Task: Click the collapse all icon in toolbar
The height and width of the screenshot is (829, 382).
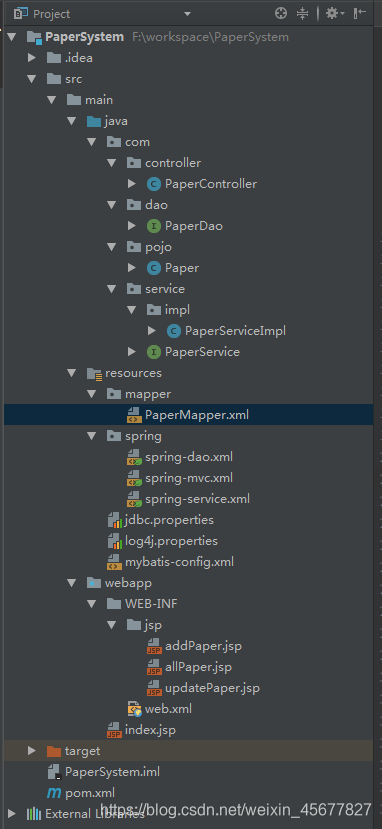Action: (x=302, y=14)
